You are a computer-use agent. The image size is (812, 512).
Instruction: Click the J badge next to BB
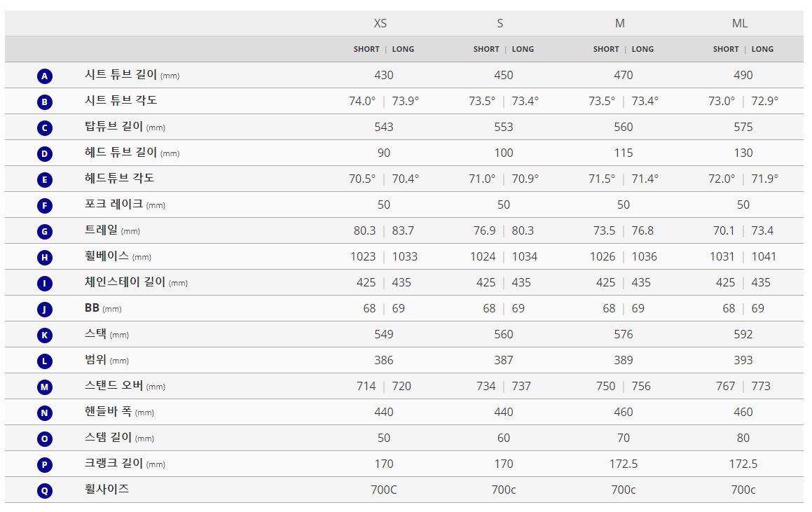tap(45, 309)
